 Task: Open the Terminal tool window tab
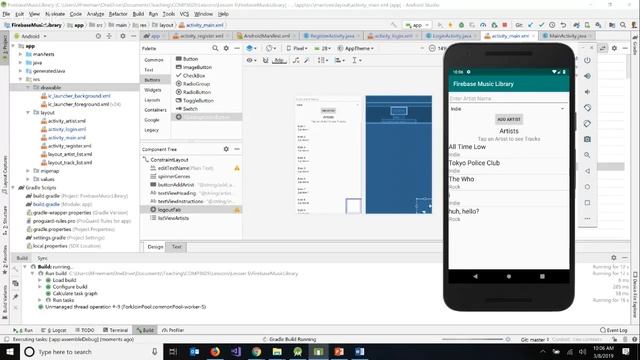tap(116, 330)
